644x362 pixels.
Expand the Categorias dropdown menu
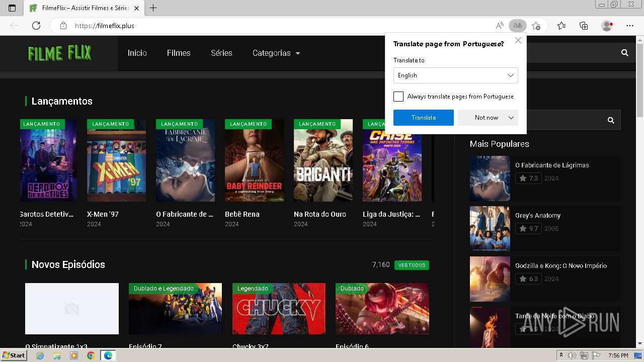coord(276,53)
